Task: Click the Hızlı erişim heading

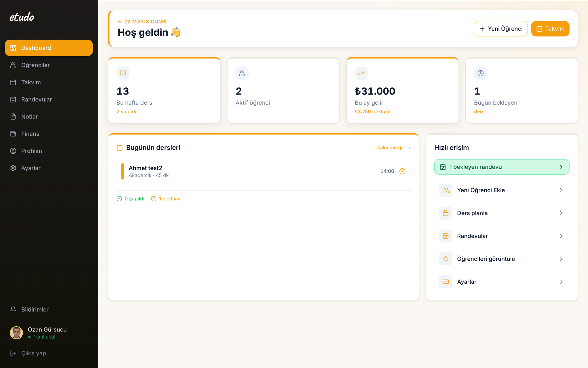Action: (451, 148)
